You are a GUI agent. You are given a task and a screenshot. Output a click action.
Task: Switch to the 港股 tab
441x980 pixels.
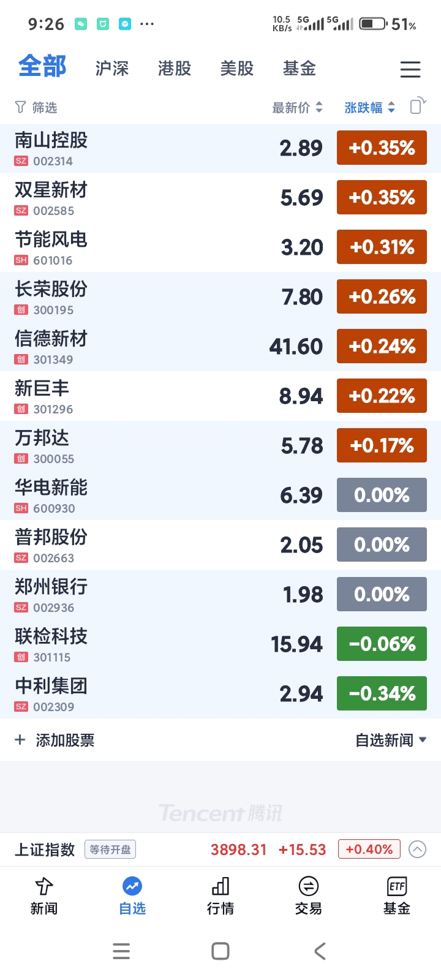point(175,69)
